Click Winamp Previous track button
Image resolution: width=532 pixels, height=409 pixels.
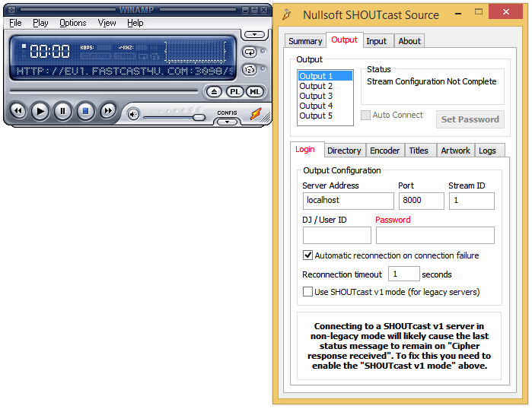pyautogui.click(x=18, y=111)
